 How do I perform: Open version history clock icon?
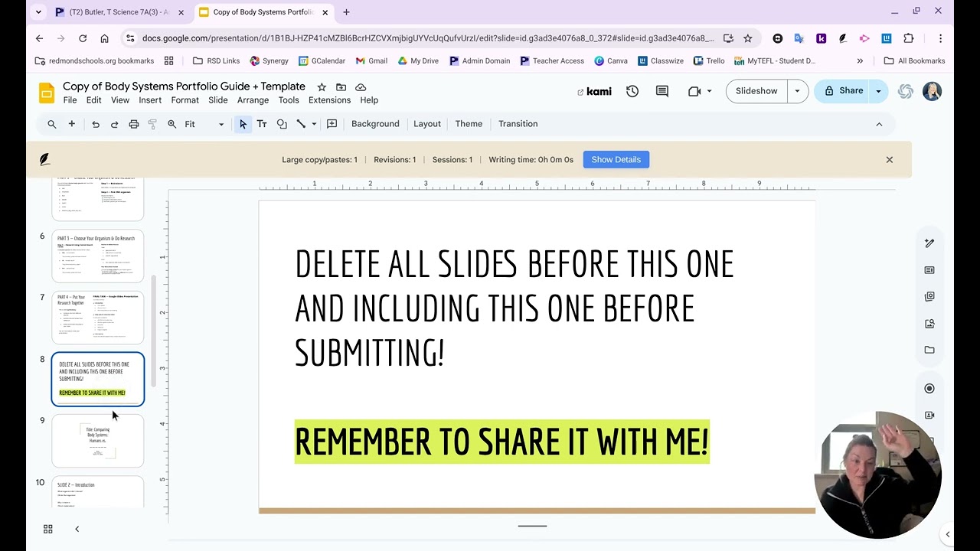coord(632,91)
